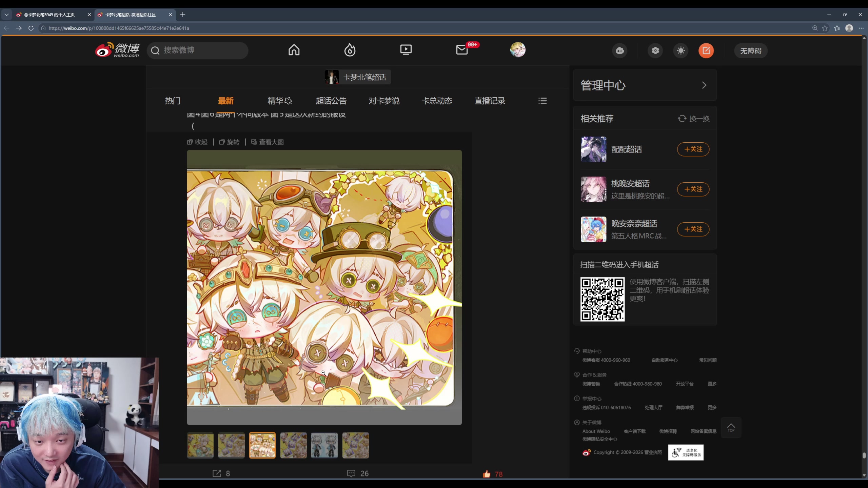Click the 无障碍 accessibility button
The height and width of the screenshot is (488, 868).
pos(751,51)
